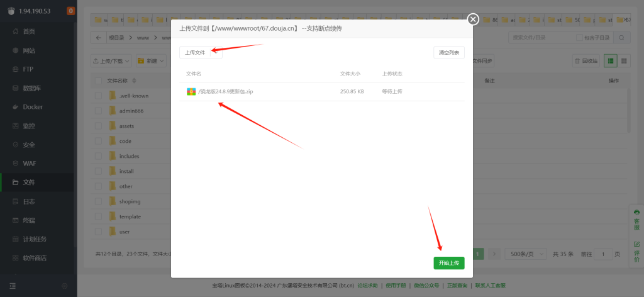Click the WAF shield icon in sidebar
The image size is (644, 297).
click(x=16, y=164)
